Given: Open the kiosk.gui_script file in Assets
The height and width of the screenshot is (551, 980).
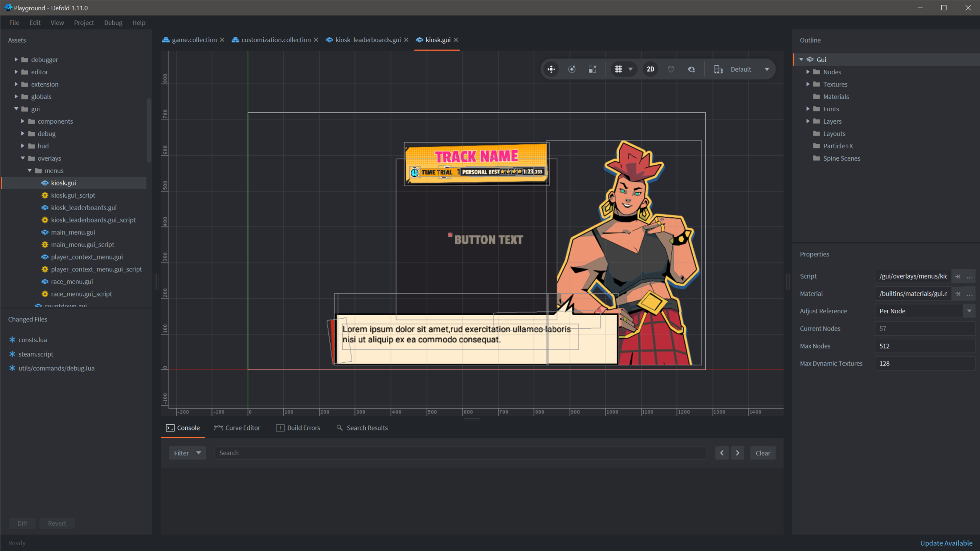Looking at the screenshot, I should tap(73, 195).
